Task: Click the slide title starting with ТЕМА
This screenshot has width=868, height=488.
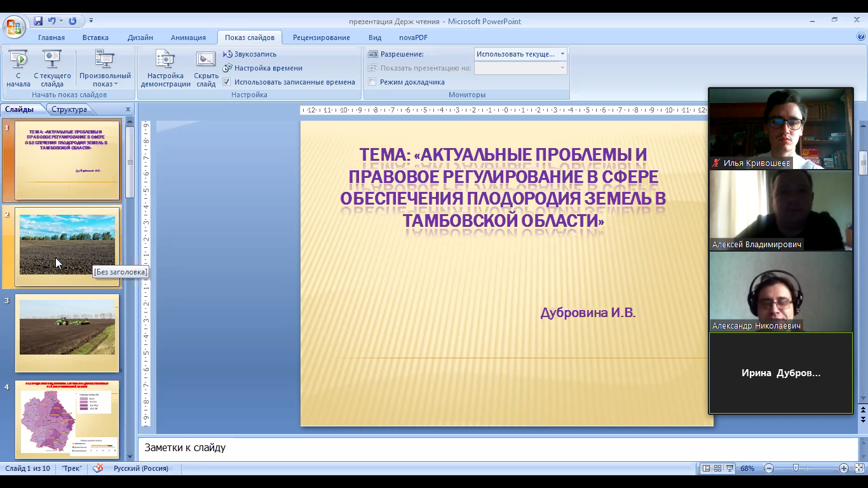Action: pos(503,188)
